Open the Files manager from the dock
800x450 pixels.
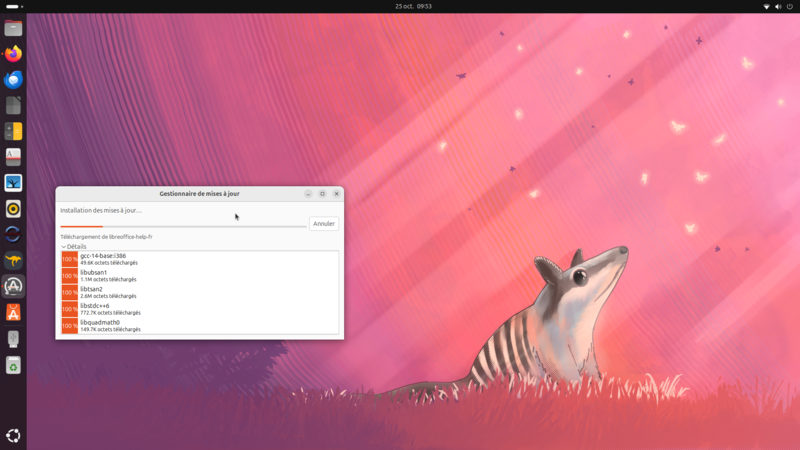click(x=13, y=28)
